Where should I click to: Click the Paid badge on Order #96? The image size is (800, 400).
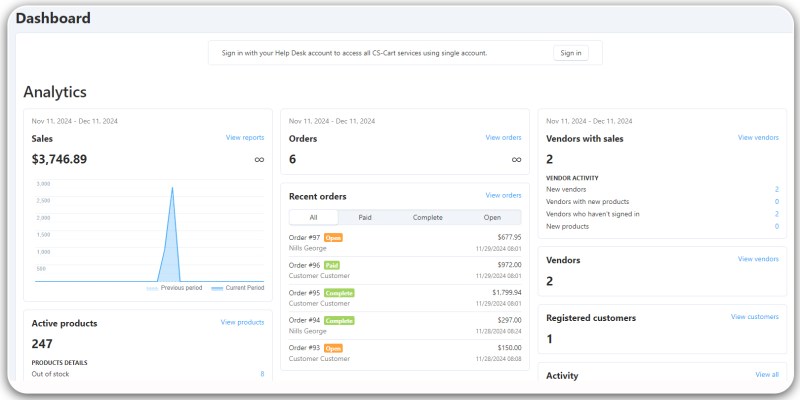[x=334, y=265]
